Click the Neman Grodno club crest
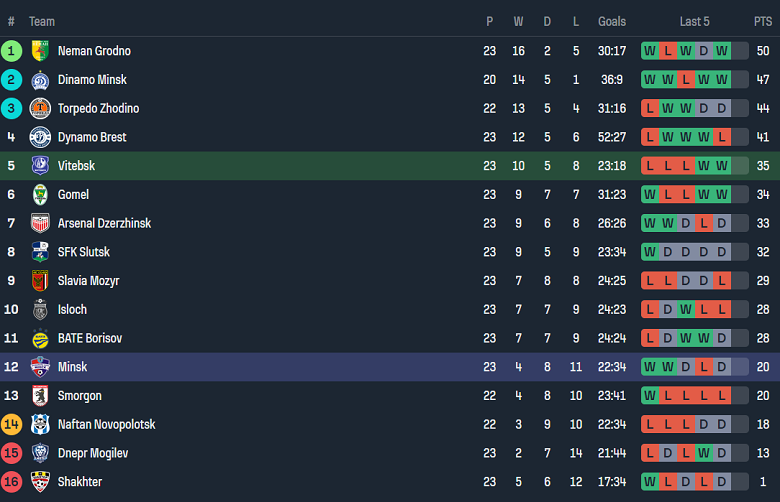The height and width of the screenshot is (502, 780). [40, 51]
